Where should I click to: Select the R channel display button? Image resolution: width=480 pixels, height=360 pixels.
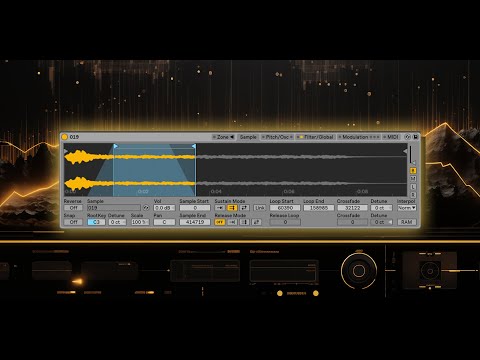click(413, 194)
